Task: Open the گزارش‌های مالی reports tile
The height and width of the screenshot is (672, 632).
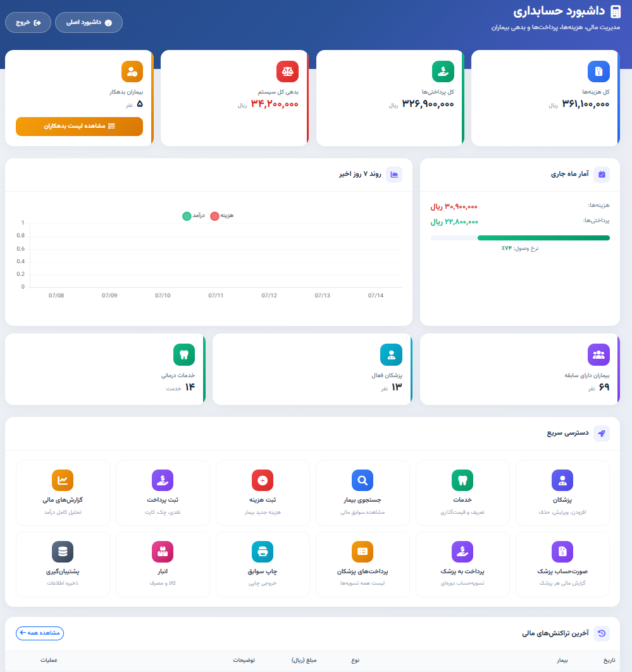Action: [63, 493]
